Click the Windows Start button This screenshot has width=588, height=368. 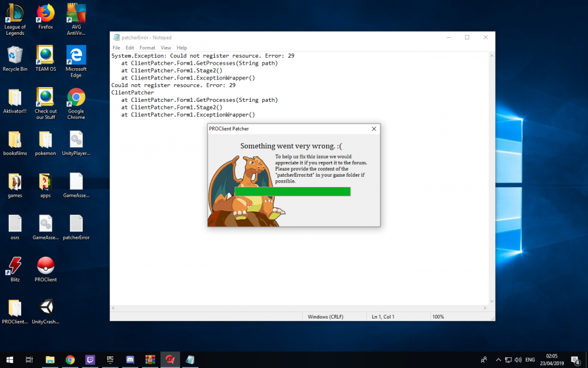(9, 359)
